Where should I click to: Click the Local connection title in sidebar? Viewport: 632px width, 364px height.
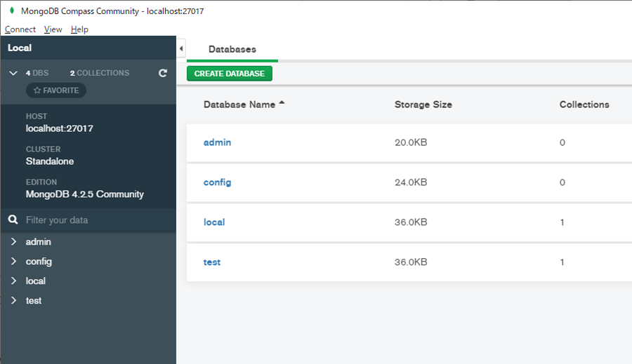tap(20, 48)
